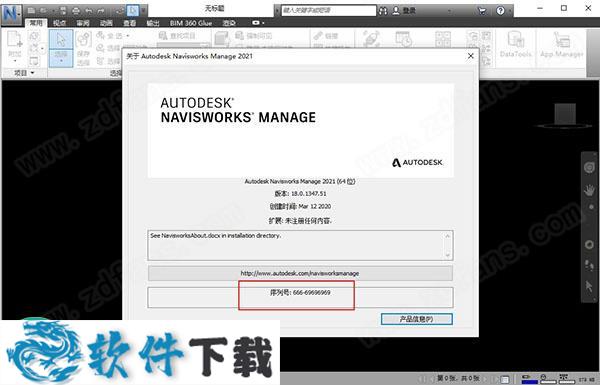The width and height of the screenshot is (600, 385).
Task: Select the Zoom tool on navigation bar
Action: coord(591,207)
